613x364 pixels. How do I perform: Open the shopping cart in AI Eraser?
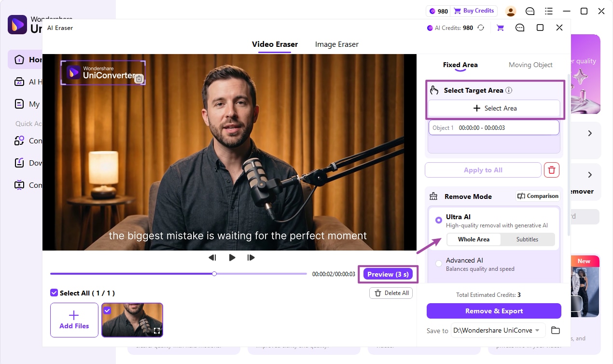pyautogui.click(x=500, y=28)
